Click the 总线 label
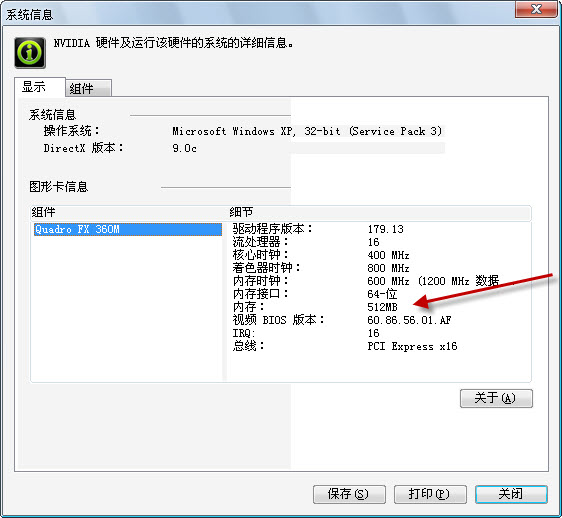562x518 pixels. click(248, 346)
